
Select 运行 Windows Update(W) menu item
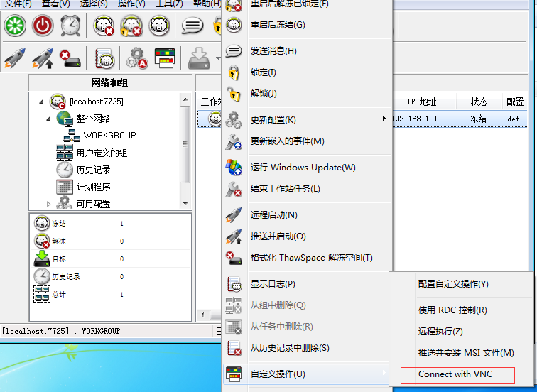click(x=303, y=168)
